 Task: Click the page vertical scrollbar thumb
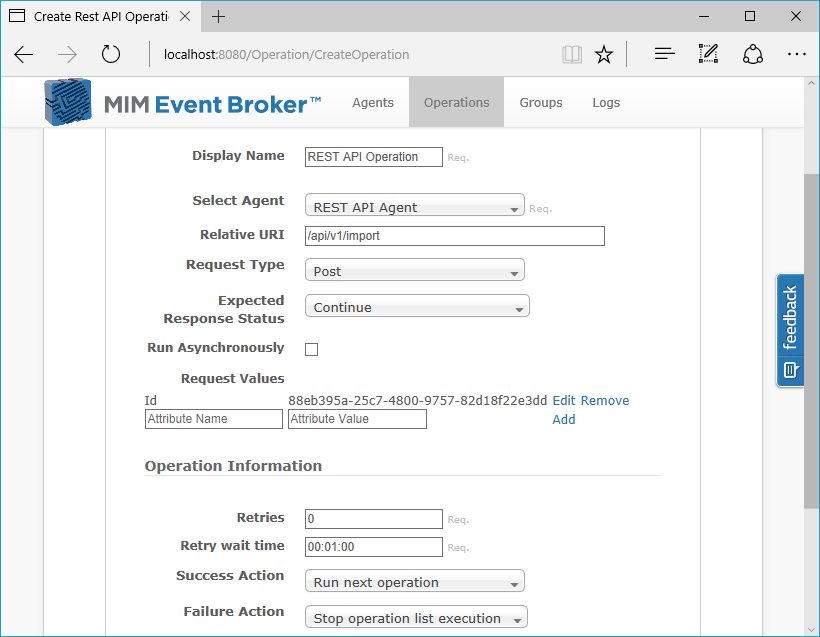pos(812,340)
